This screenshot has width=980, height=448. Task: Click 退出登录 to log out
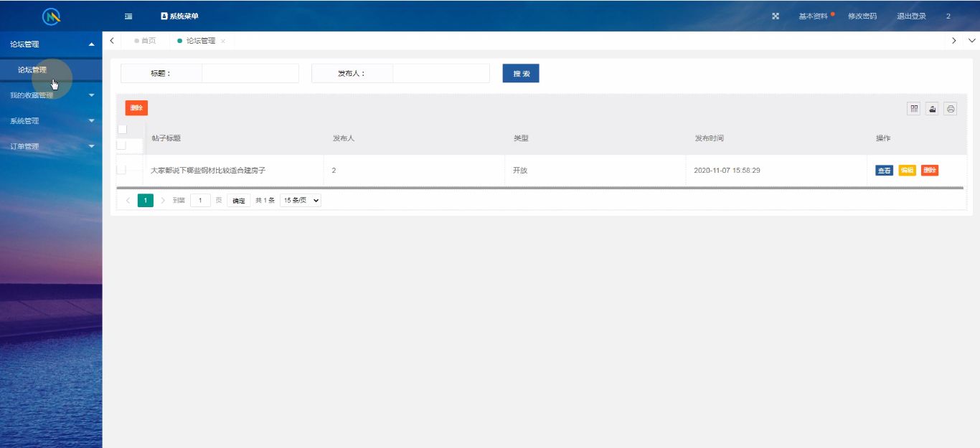coord(911,16)
